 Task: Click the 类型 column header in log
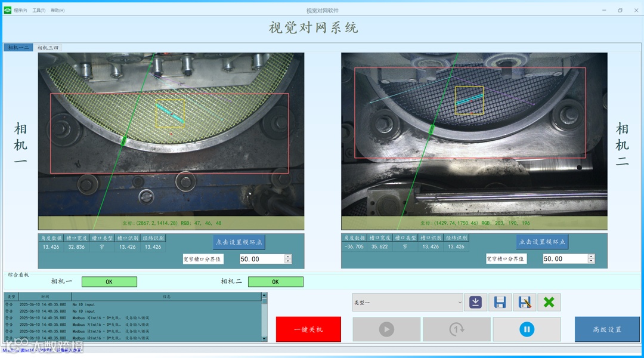(11, 297)
